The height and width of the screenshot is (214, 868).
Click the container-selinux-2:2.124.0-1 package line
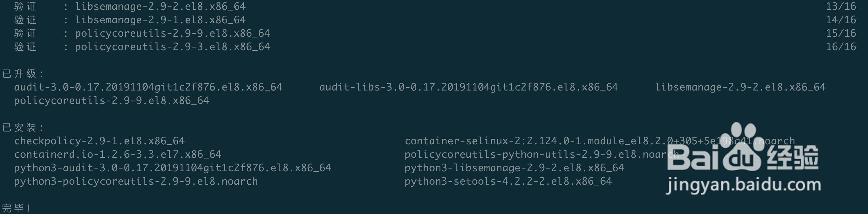[600, 141]
